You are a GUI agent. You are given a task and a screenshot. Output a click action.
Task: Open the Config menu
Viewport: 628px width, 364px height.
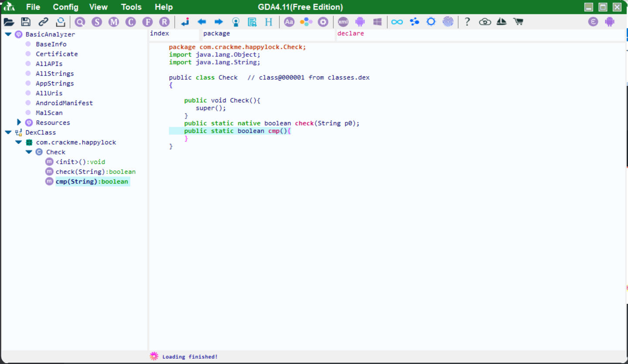click(66, 7)
